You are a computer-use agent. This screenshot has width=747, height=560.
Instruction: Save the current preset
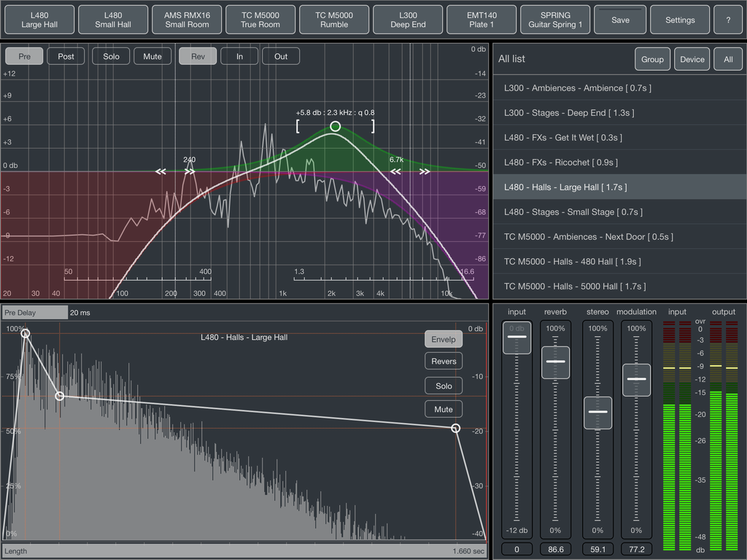click(619, 20)
